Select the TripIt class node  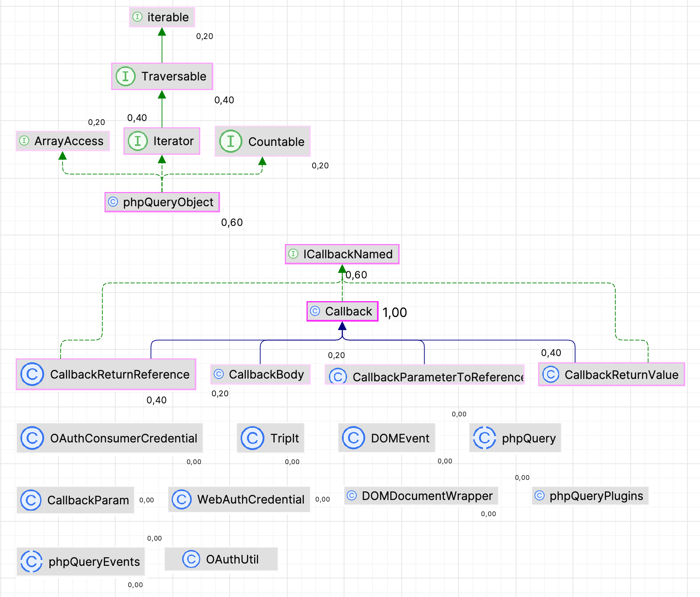270,438
